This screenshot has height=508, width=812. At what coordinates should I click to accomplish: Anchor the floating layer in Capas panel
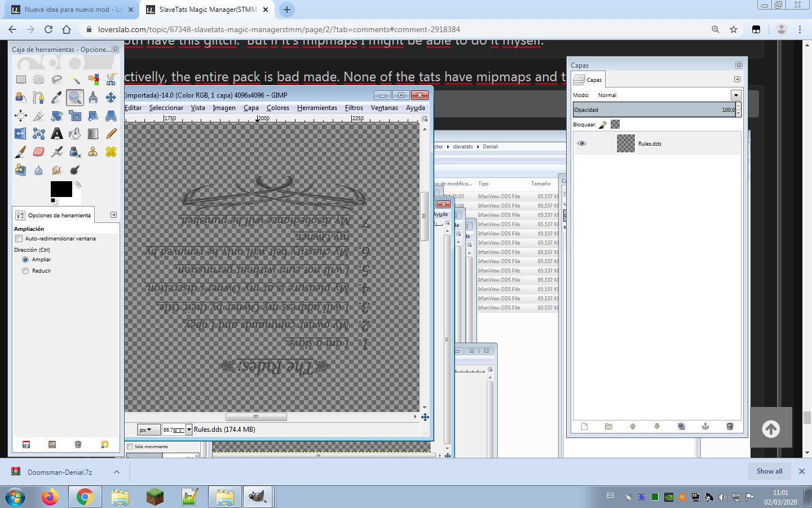pyautogui.click(x=705, y=427)
